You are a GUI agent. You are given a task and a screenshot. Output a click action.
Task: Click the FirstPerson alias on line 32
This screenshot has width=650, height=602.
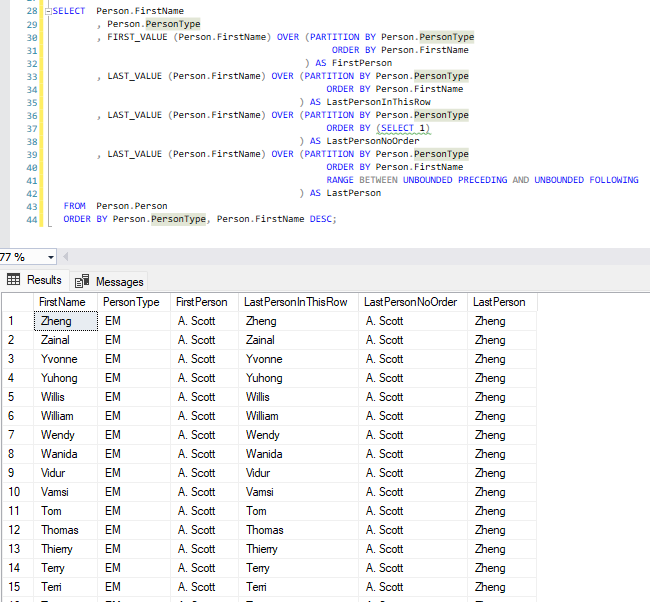tap(362, 63)
